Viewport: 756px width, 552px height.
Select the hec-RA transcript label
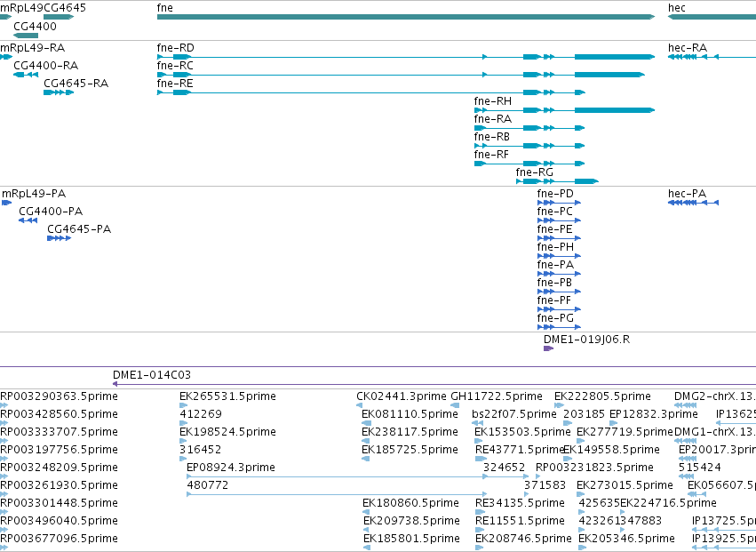point(688,48)
